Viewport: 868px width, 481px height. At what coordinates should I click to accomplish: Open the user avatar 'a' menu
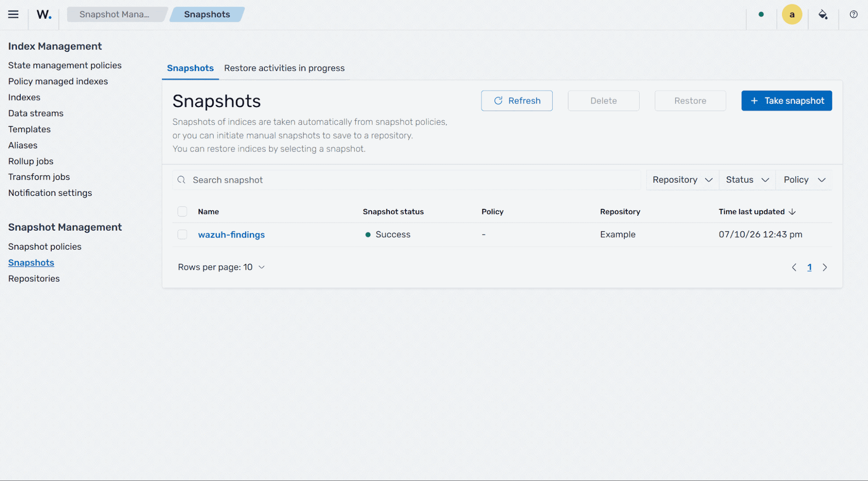[x=792, y=14]
